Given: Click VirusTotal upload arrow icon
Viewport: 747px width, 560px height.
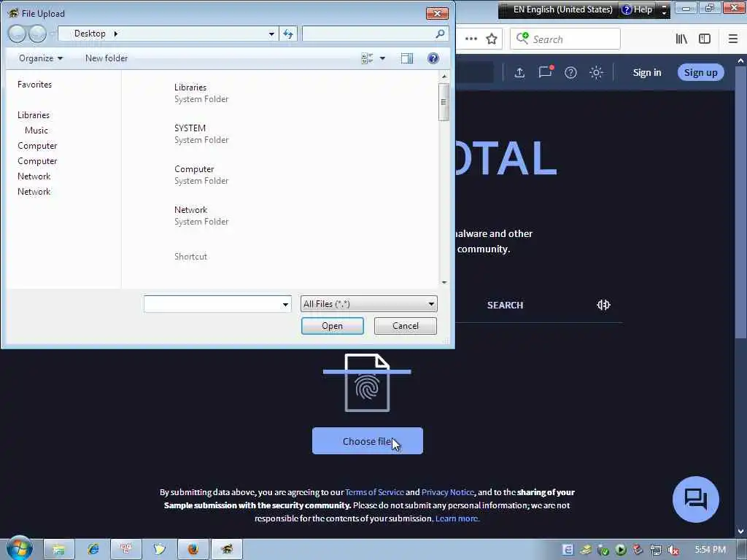Looking at the screenshot, I should coord(519,72).
